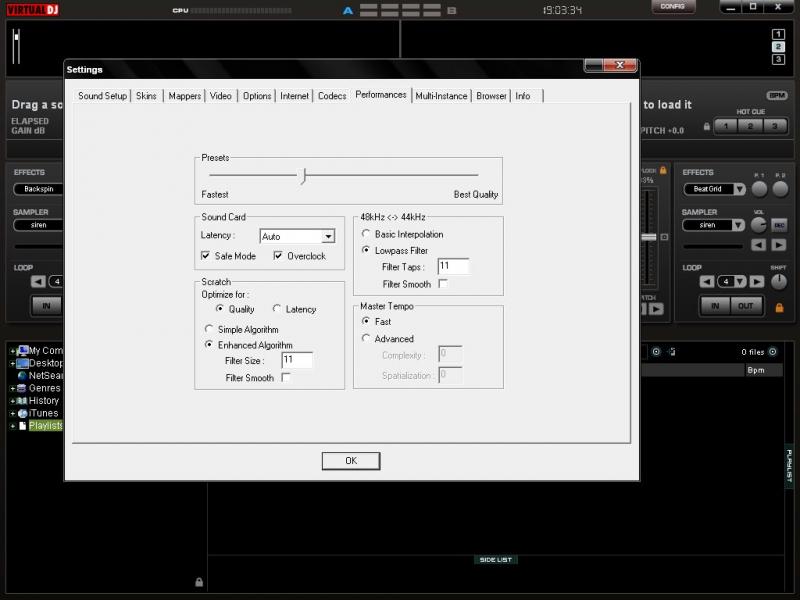Screen dimensions: 800x600
Task: Select Fast master tempo
Action: tap(366, 321)
